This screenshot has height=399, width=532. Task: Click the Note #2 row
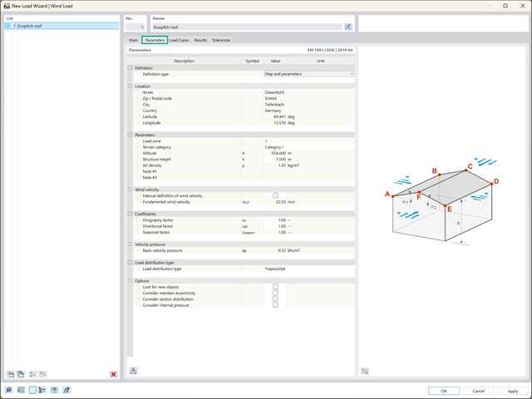click(244, 177)
